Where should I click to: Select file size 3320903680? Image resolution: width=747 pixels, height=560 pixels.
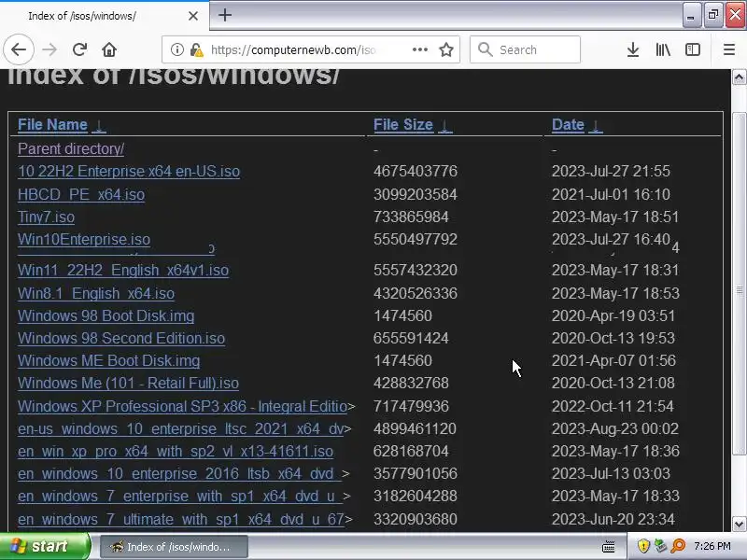(x=416, y=520)
